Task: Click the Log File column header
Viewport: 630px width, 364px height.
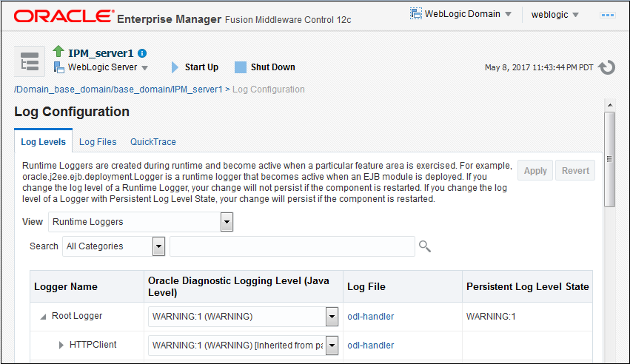Action: 403,286
